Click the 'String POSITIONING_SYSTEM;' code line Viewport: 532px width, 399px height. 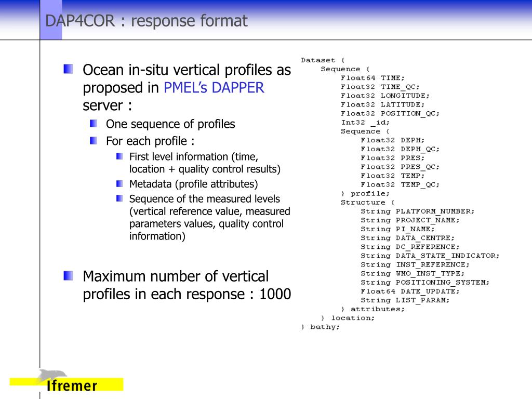(x=425, y=282)
